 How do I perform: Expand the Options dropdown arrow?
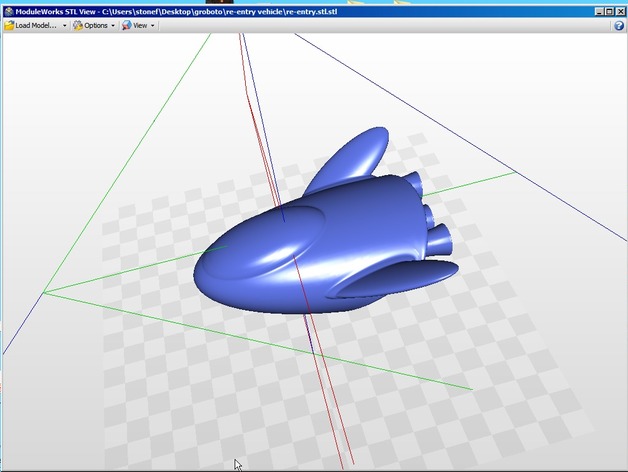tap(113, 25)
